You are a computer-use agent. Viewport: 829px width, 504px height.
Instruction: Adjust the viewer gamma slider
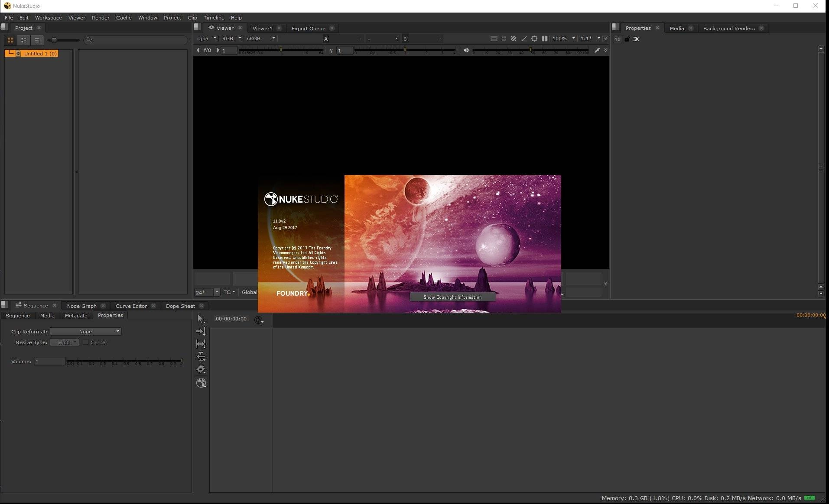(x=405, y=51)
